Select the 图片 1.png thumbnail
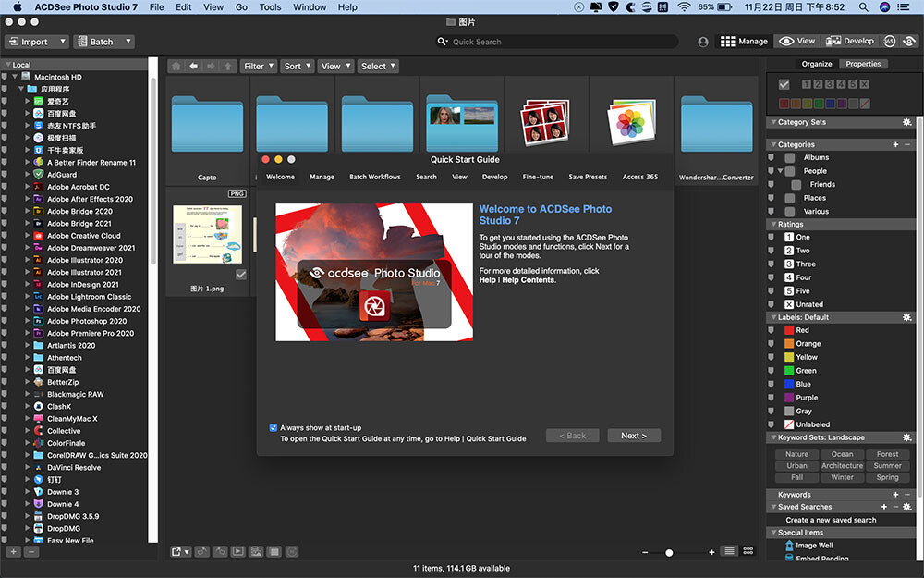924x578 pixels. pos(207,234)
